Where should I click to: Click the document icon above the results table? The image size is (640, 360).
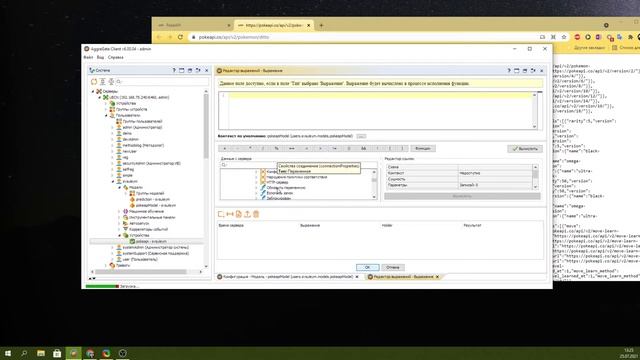point(239,214)
